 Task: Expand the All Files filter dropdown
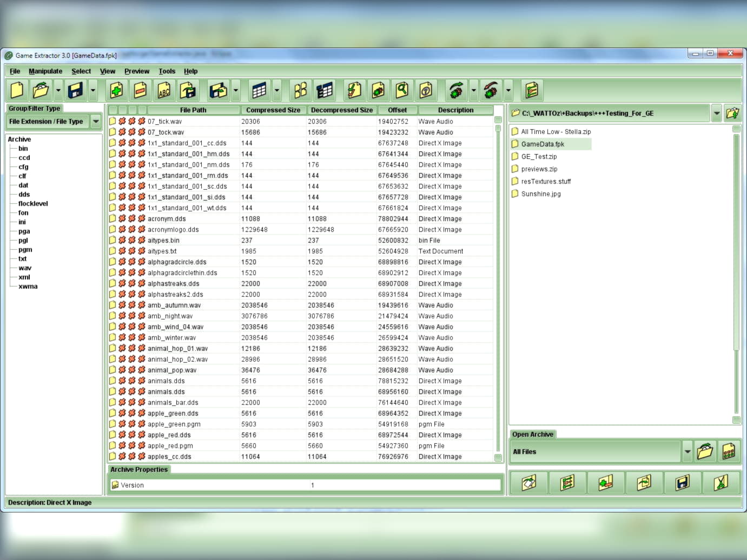click(x=687, y=451)
